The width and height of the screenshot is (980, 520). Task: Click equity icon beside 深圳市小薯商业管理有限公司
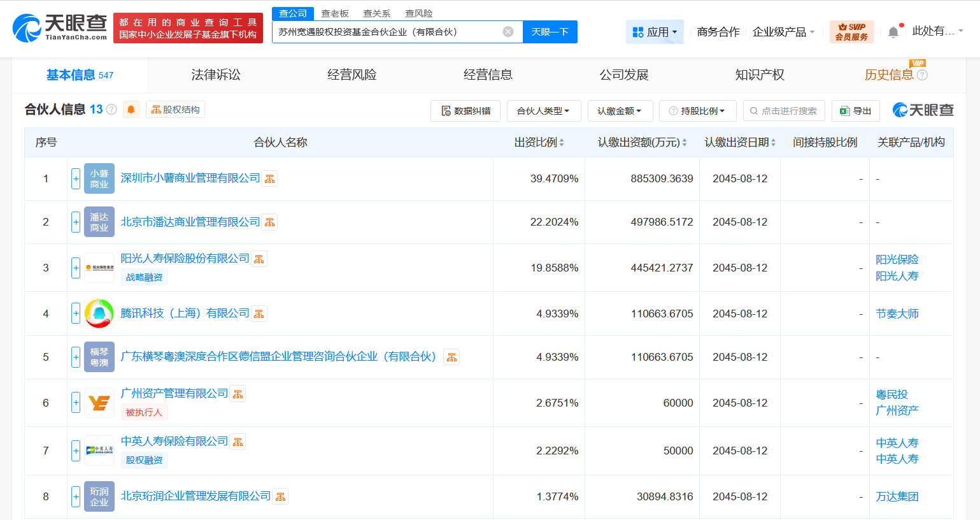(269, 178)
